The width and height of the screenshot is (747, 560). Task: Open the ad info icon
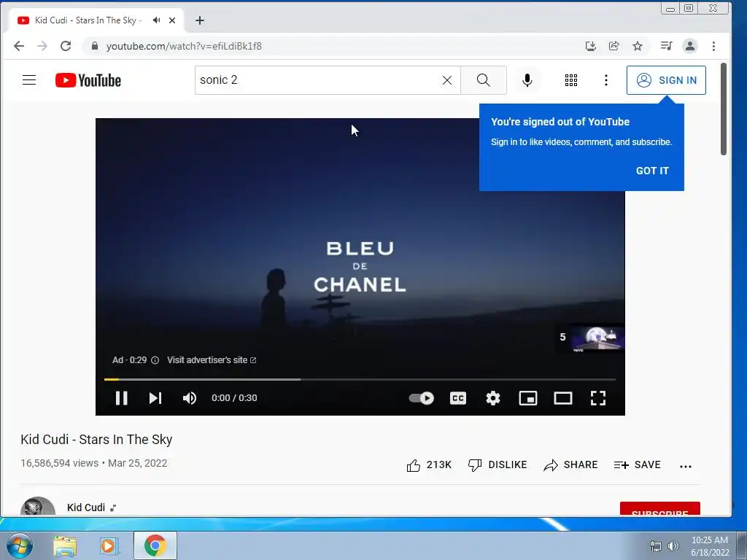(155, 360)
